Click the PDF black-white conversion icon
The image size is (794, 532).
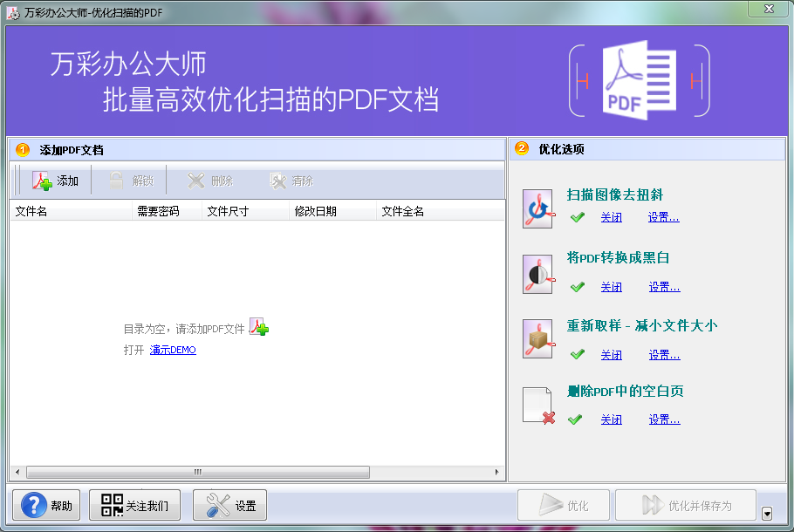click(x=537, y=273)
